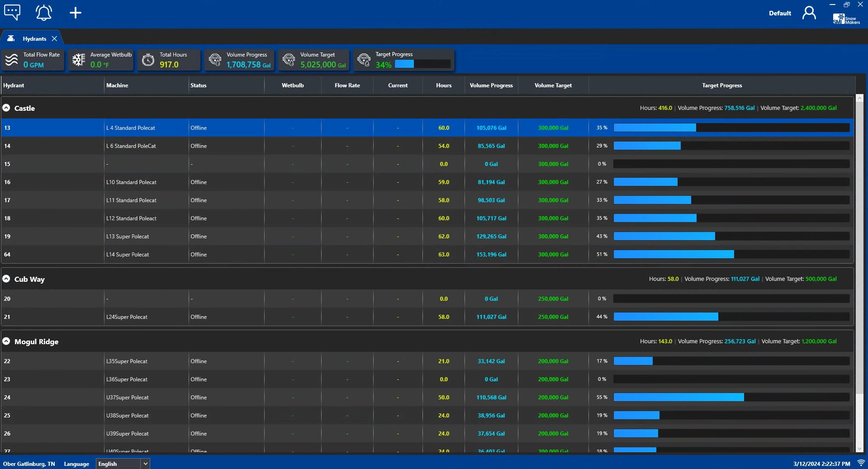
Task: Click the Total Flow Rate wave icon
Action: tap(12, 60)
